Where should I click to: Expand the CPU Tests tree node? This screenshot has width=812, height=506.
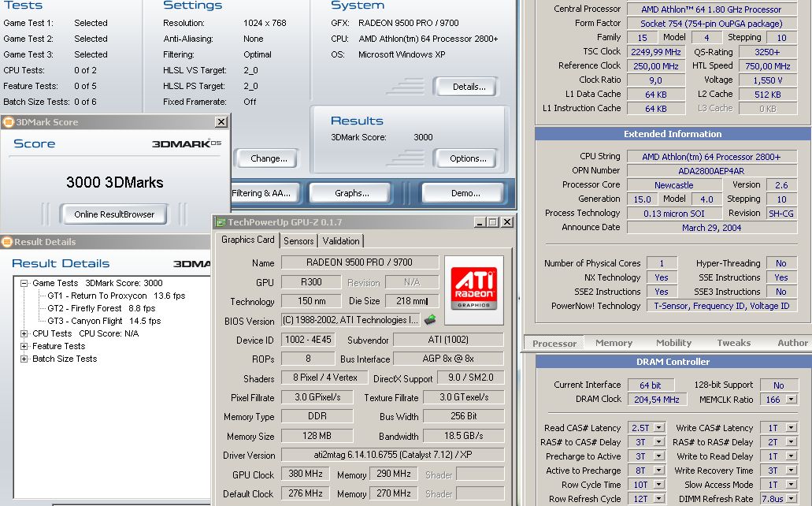click(x=24, y=333)
